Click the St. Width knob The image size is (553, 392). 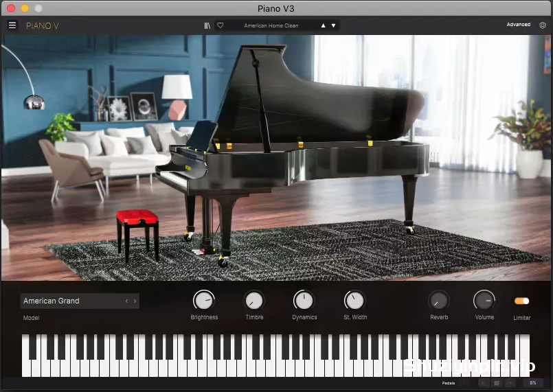pos(354,301)
